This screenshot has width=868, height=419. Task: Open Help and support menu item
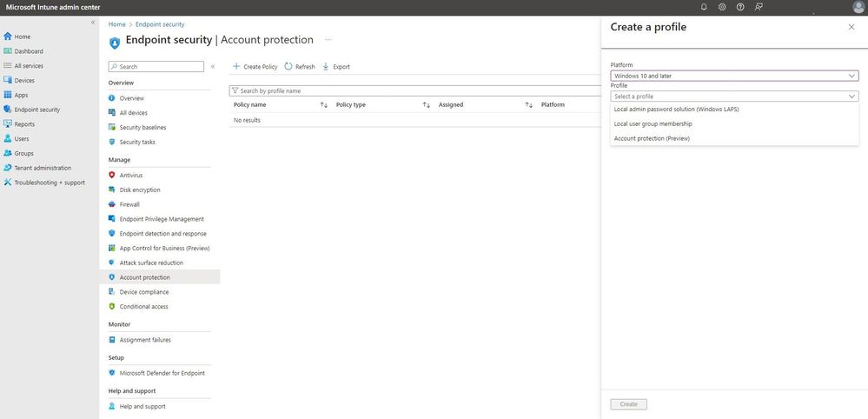pyautogui.click(x=142, y=406)
